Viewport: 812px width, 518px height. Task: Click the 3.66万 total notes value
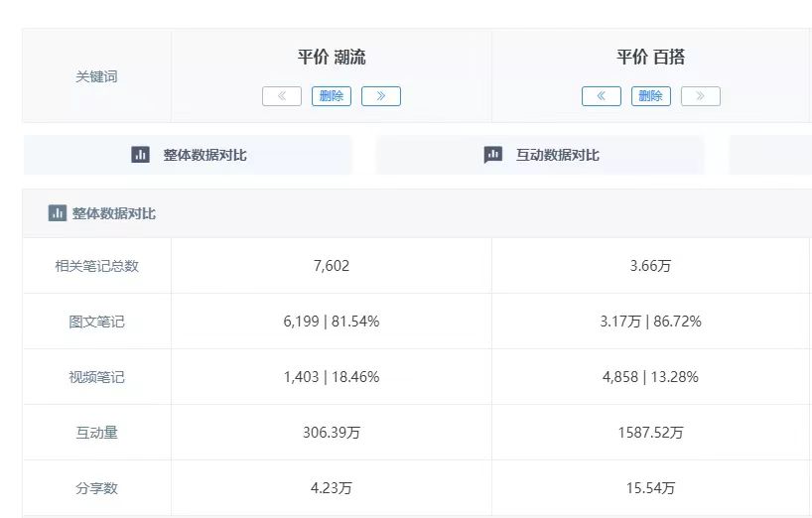(650, 266)
